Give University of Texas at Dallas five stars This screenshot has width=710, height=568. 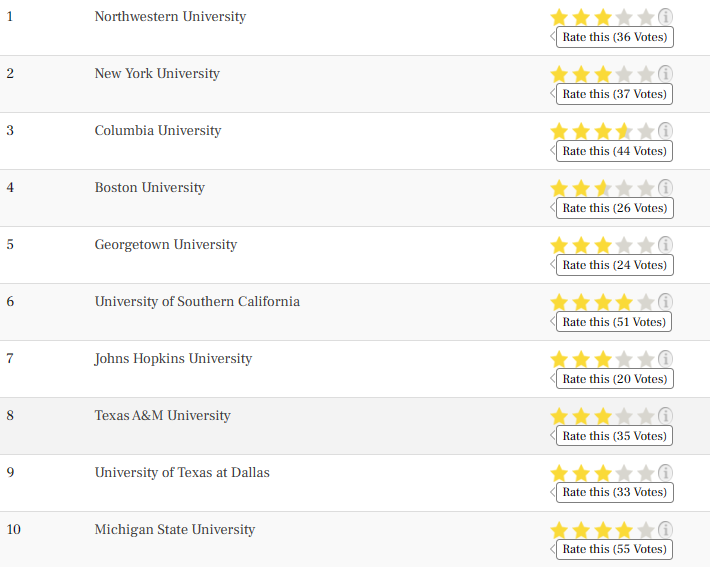[646, 473]
